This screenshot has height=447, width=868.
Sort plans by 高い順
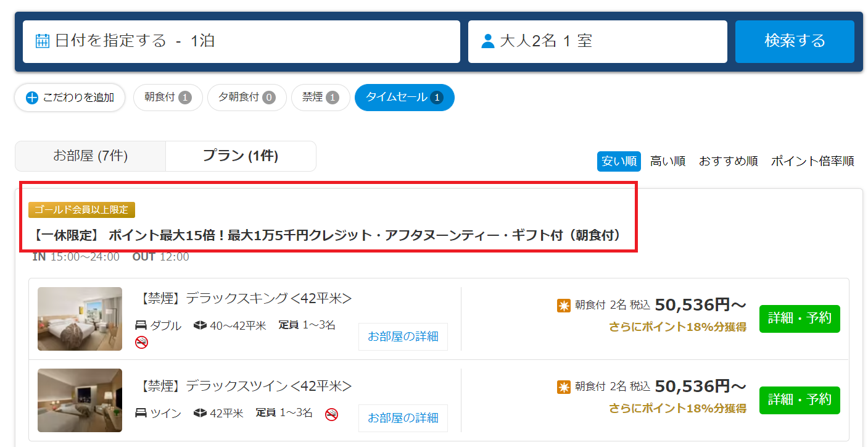click(x=668, y=161)
